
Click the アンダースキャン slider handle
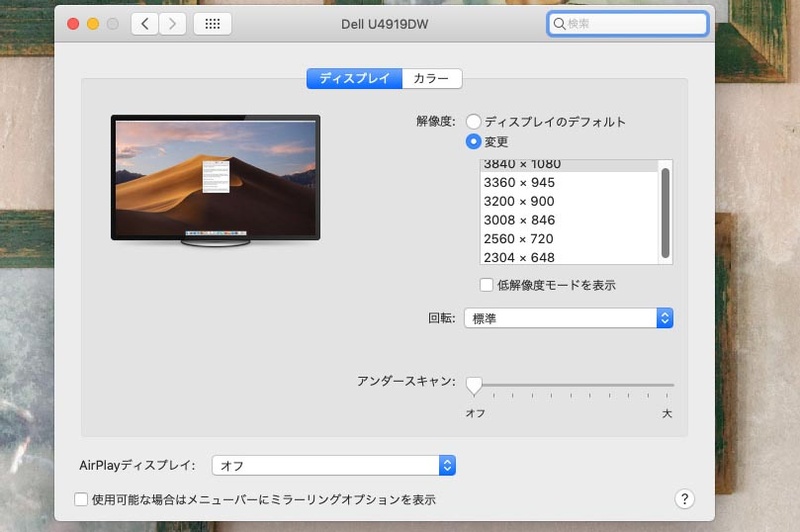(x=474, y=386)
